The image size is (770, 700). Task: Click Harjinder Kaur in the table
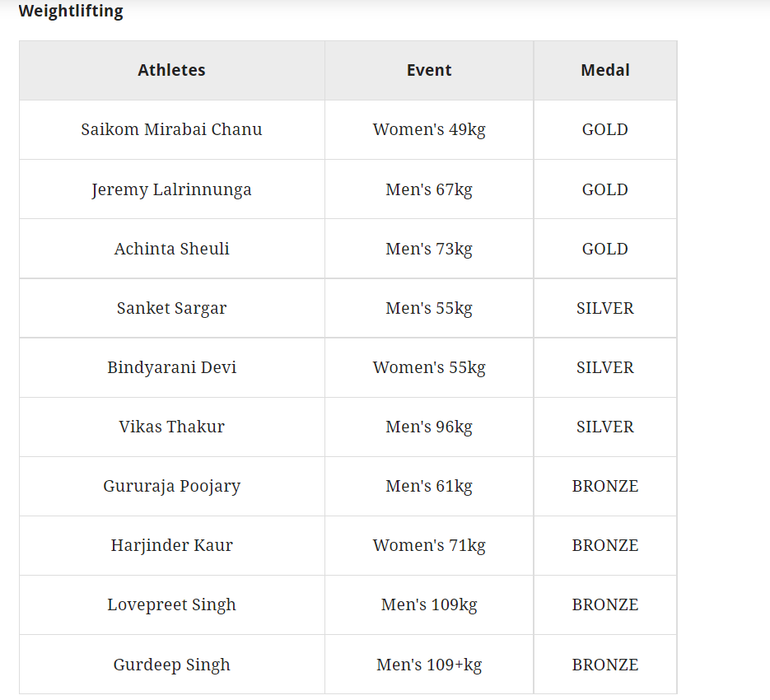pyautogui.click(x=171, y=545)
